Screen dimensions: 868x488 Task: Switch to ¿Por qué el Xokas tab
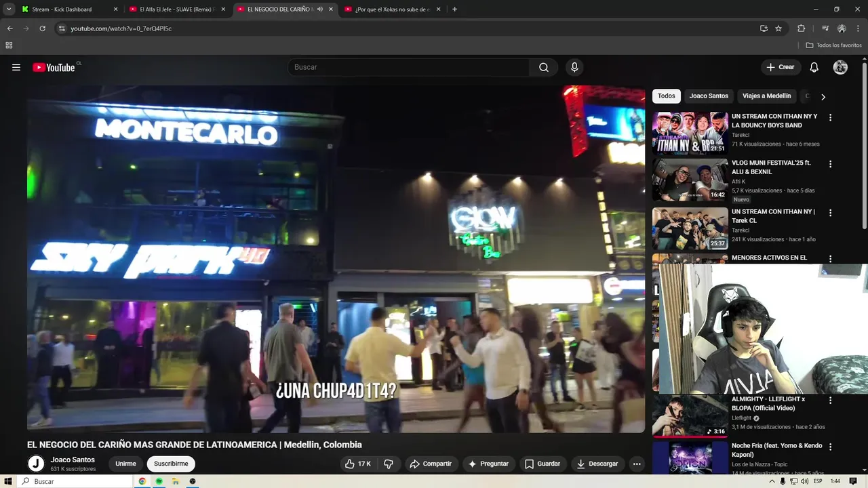point(393,9)
